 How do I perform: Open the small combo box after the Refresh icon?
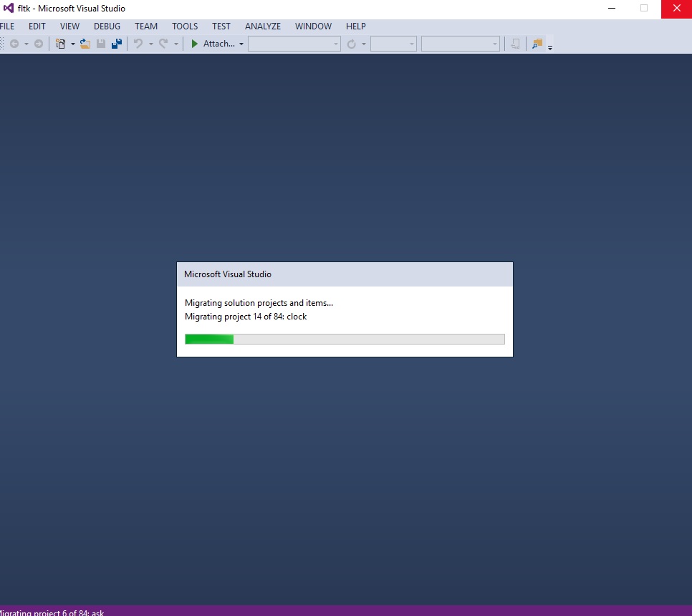[x=394, y=44]
